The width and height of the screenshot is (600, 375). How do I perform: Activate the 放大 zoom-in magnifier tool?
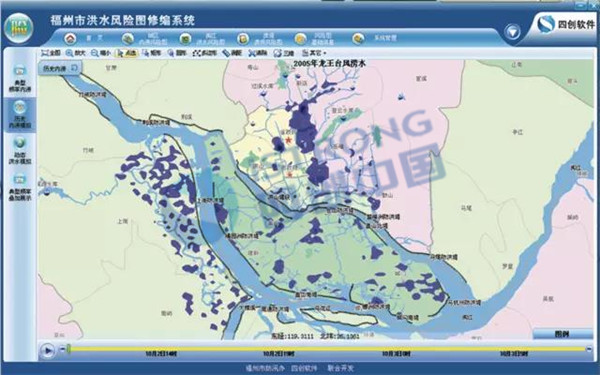75,53
